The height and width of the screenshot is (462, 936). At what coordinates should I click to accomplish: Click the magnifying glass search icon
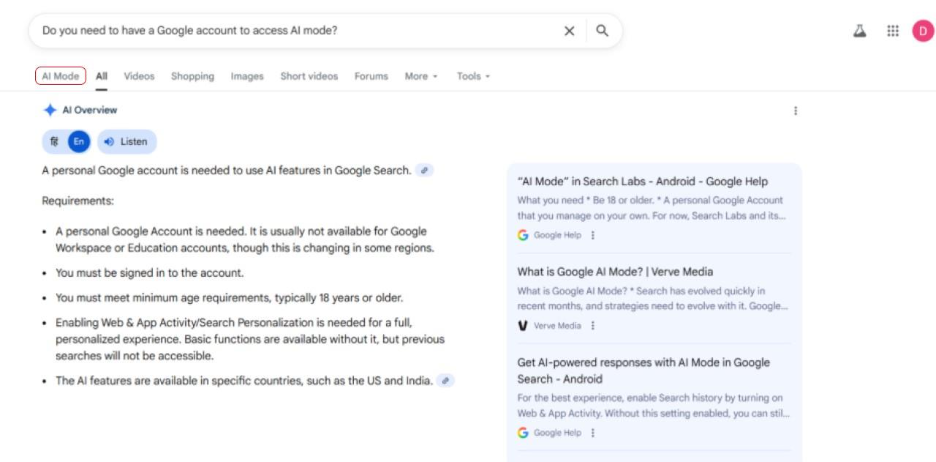pos(602,31)
